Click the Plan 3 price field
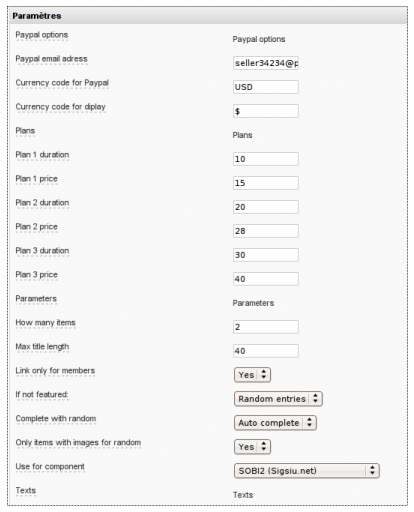Viewport: 414px width, 512px height. point(266,279)
